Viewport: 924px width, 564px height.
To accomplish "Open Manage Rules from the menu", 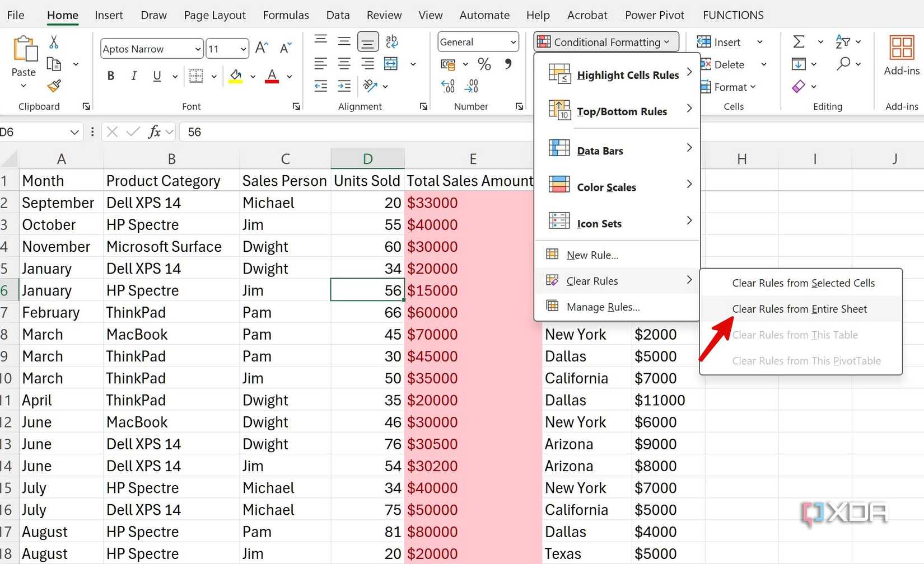I will pos(602,307).
